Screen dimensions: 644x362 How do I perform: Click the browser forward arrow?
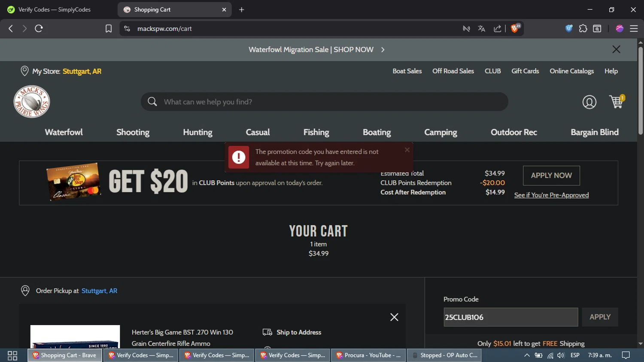click(24, 28)
